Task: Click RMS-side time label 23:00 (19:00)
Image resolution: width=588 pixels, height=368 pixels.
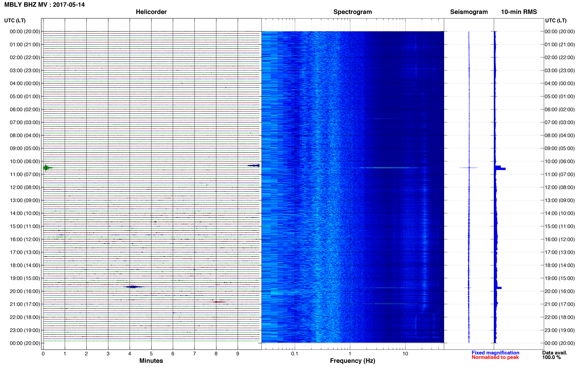Action: point(560,330)
